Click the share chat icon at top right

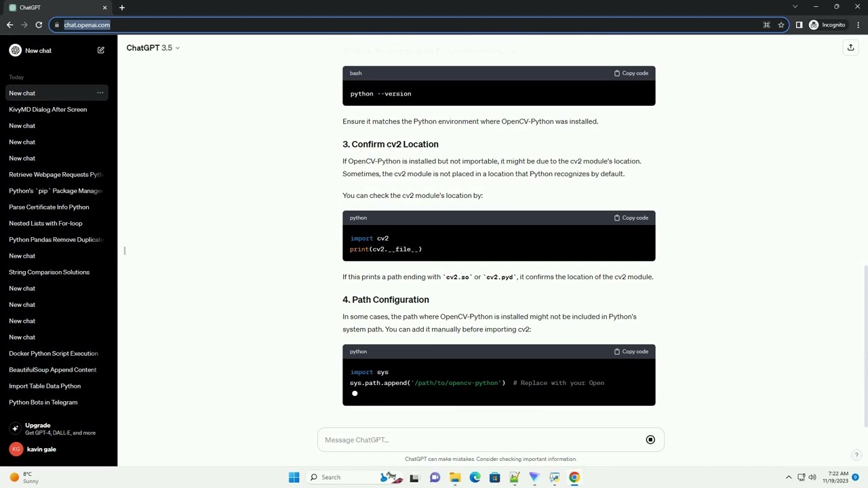[x=850, y=47]
